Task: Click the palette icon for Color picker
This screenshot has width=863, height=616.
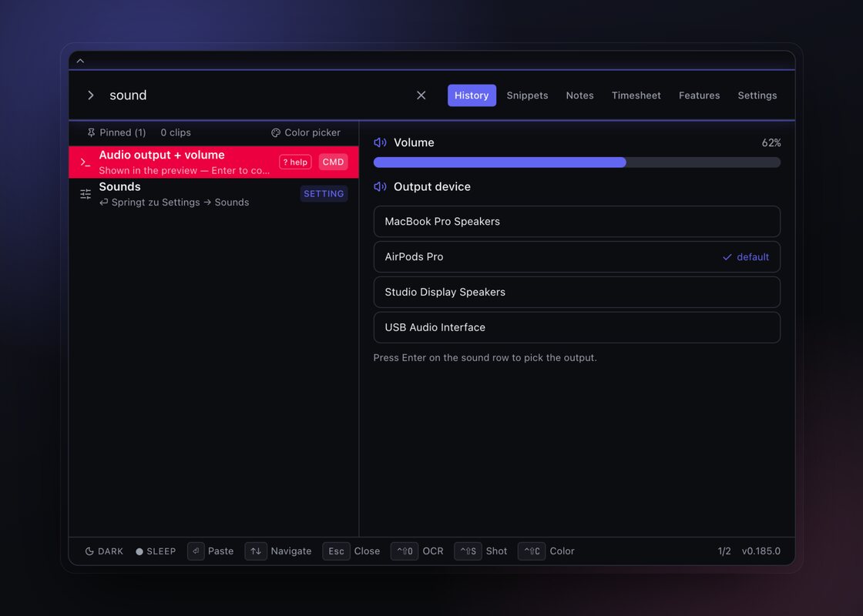Action: pyautogui.click(x=276, y=132)
